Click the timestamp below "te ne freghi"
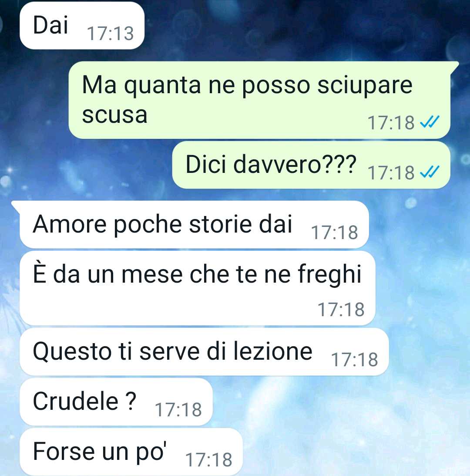Viewport: 470px width, 476px height. click(341, 310)
